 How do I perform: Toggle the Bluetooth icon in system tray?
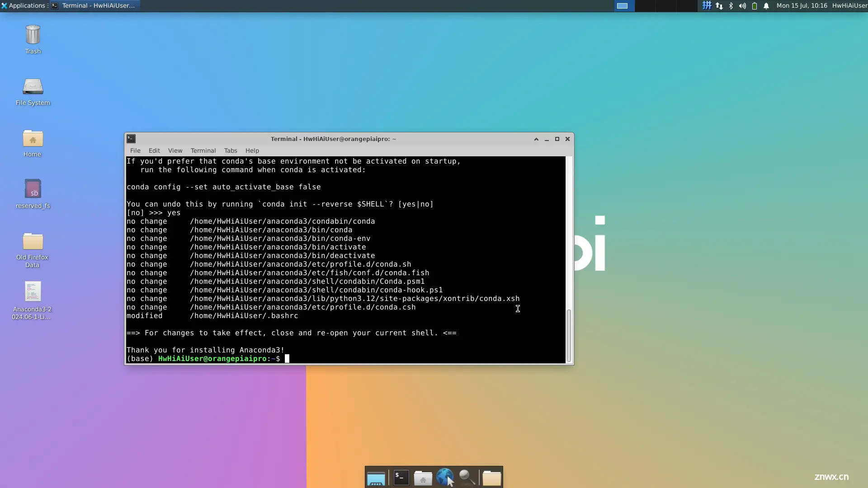tap(730, 5)
